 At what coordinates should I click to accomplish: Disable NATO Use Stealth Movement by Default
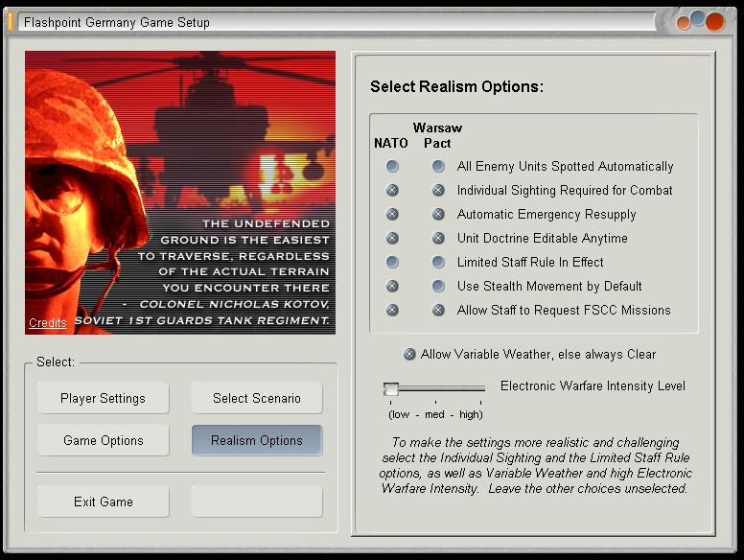[x=392, y=286]
